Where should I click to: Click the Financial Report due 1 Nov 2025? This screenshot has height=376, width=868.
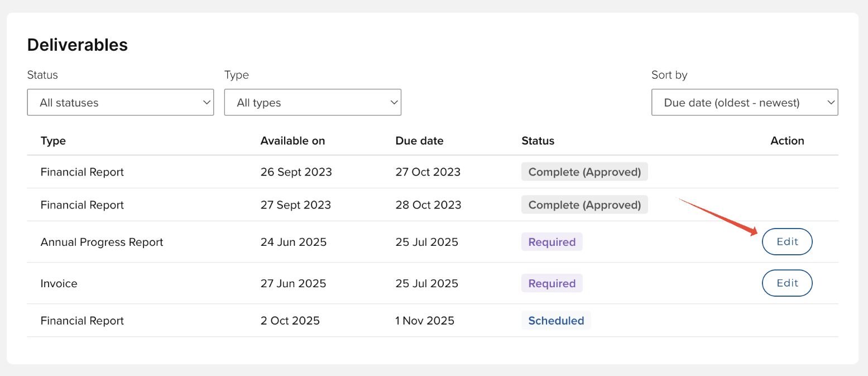pyautogui.click(x=82, y=321)
